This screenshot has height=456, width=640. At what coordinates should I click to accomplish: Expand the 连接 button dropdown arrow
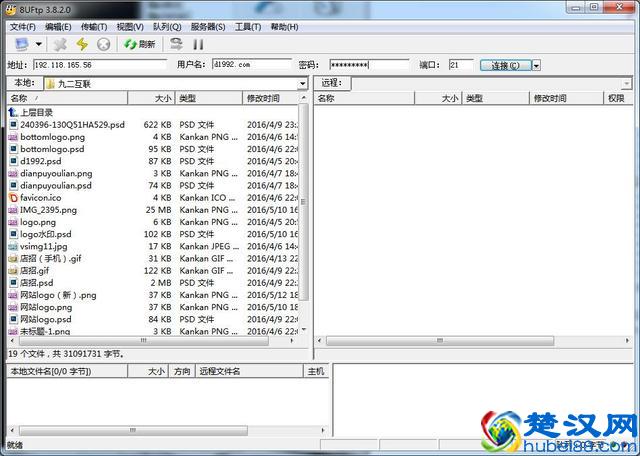point(536,65)
